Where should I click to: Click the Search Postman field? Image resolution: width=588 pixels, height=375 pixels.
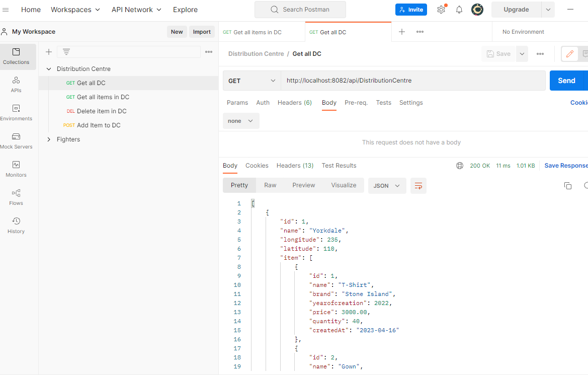(300, 9)
